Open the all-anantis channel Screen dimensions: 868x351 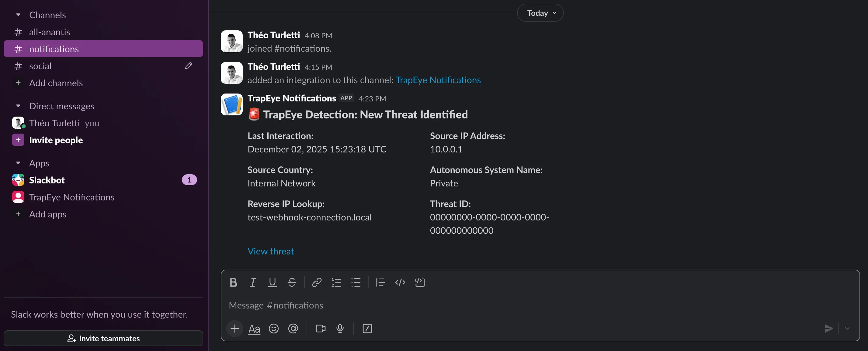[50, 32]
